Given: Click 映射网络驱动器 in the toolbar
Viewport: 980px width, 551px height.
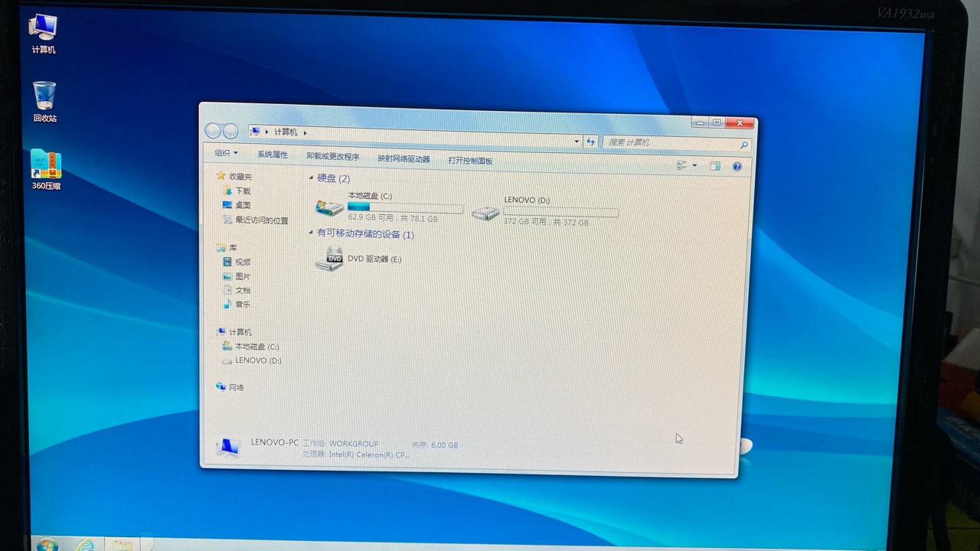Looking at the screenshot, I should click(x=403, y=159).
